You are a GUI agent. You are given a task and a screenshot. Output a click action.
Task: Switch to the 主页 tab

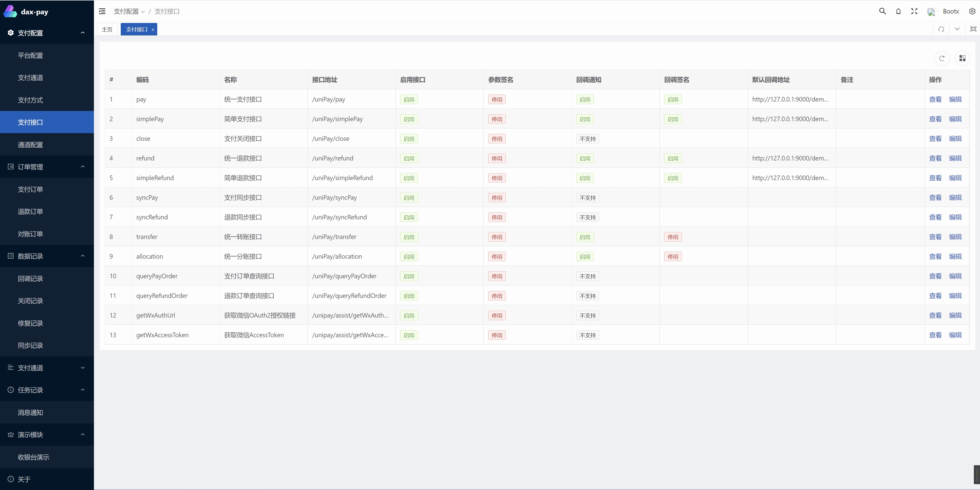click(107, 29)
